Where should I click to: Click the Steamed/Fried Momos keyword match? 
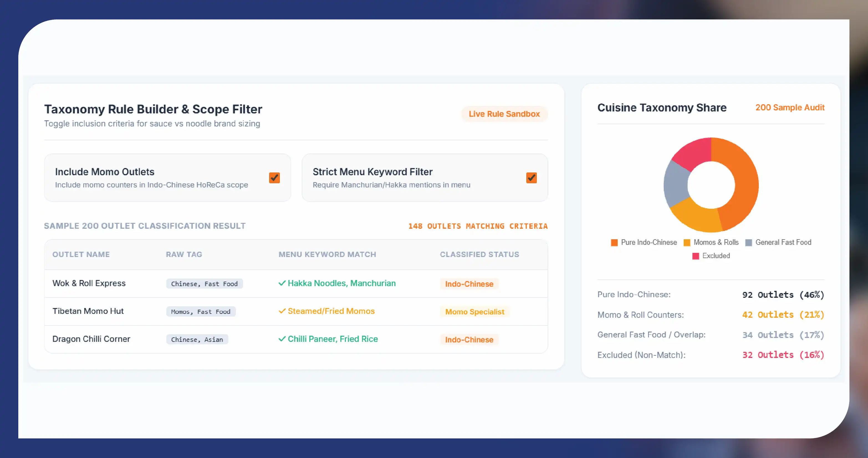tap(331, 311)
